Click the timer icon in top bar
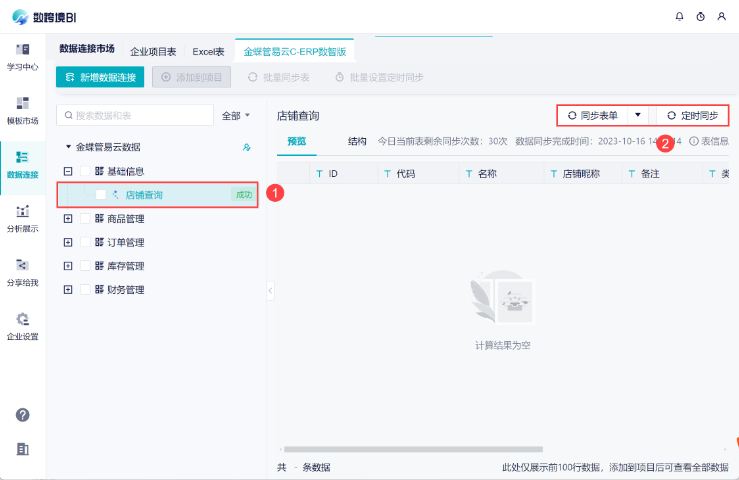 [x=701, y=16]
